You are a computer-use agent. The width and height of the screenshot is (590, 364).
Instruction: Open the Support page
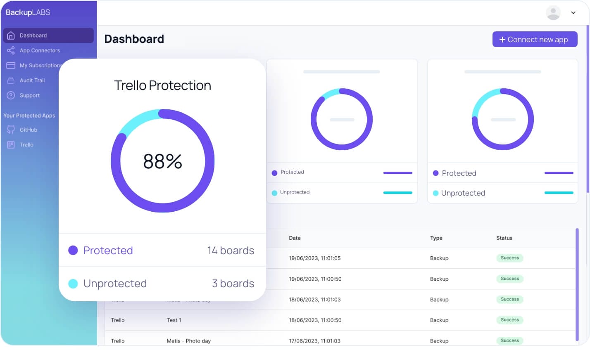tap(30, 95)
